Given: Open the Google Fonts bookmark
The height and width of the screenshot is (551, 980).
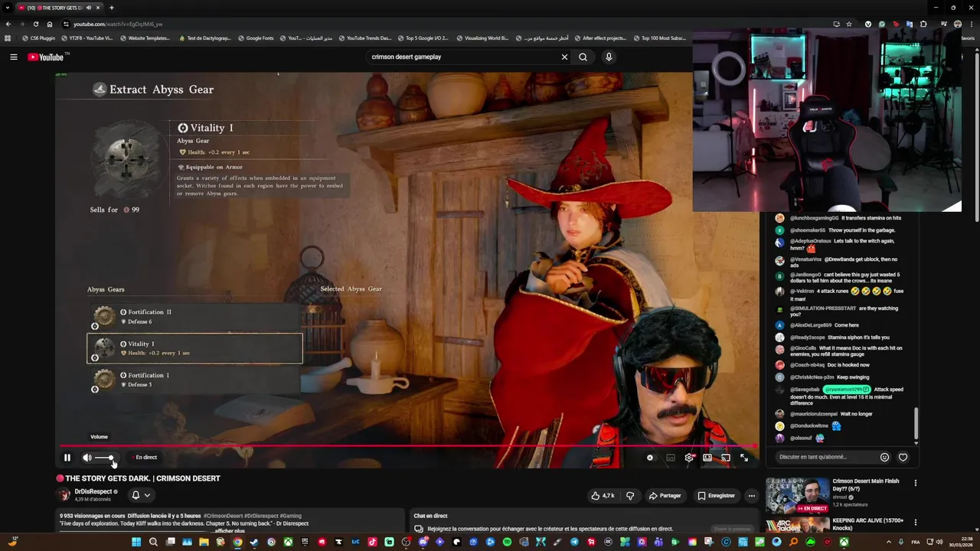Looking at the screenshot, I should pos(256,37).
